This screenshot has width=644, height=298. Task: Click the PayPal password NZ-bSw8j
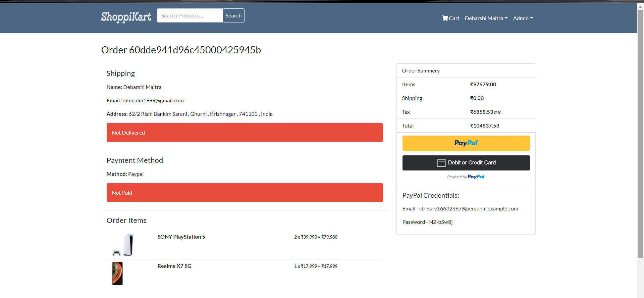point(441,222)
